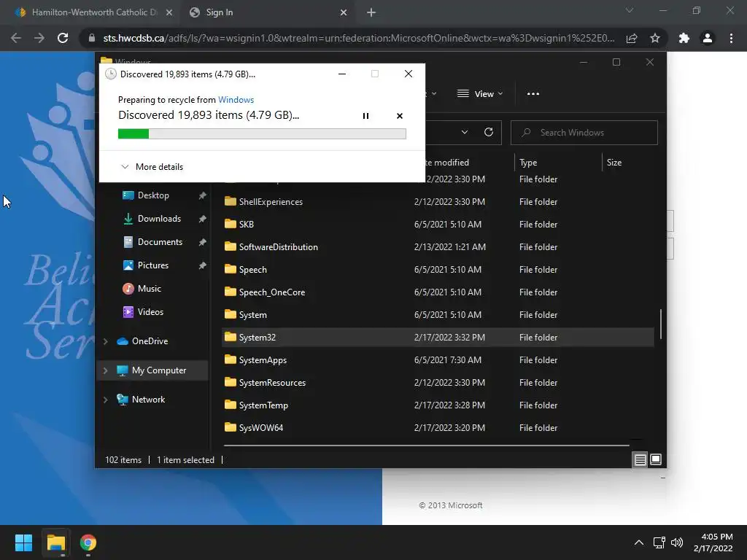The height and width of the screenshot is (560, 747).
Task: Unpin Documents via its pin icon
Action: click(x=203, y=242)
